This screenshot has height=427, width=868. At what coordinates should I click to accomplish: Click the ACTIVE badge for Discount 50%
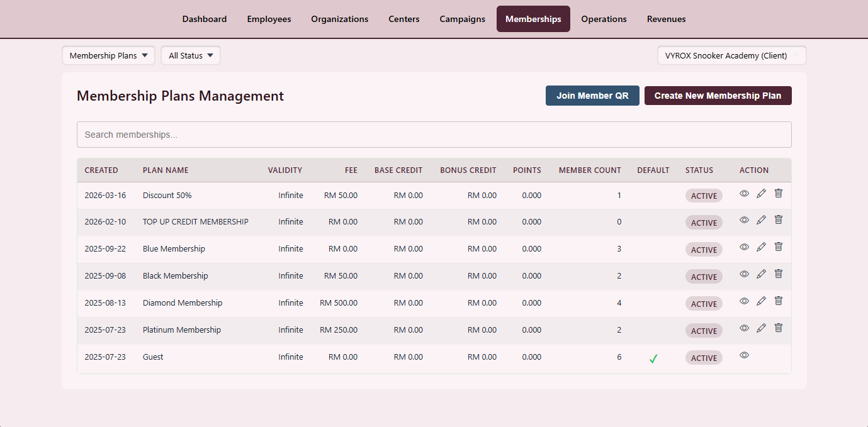[x=704, y=196]
